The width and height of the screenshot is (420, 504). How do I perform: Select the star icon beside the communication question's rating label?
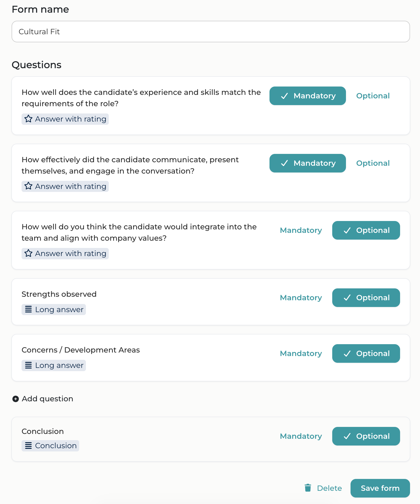(28, 186)
